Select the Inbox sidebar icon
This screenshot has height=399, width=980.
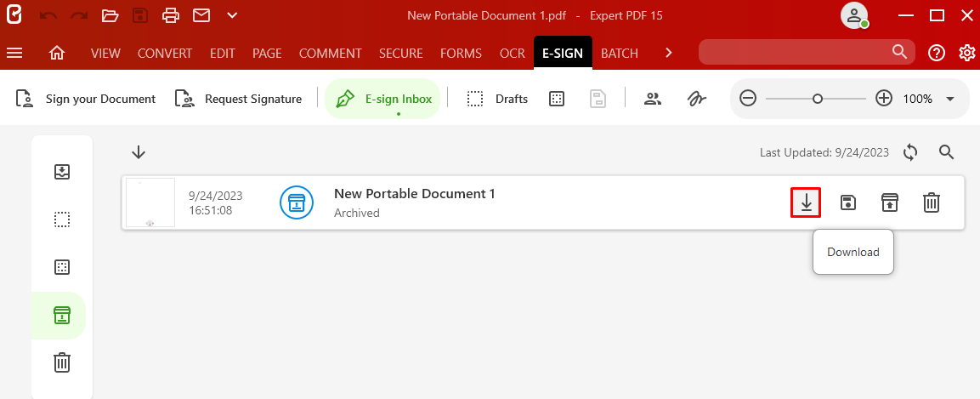[62, 172]
